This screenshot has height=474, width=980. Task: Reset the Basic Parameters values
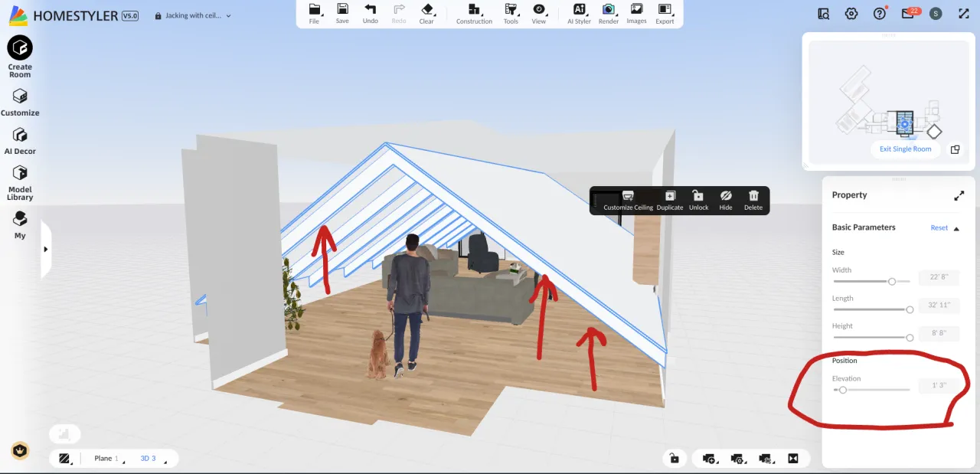[939, 228]
